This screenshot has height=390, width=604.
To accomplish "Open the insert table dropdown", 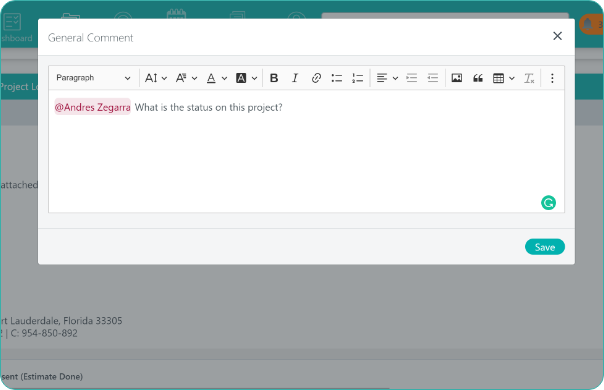I will point(504,78).
